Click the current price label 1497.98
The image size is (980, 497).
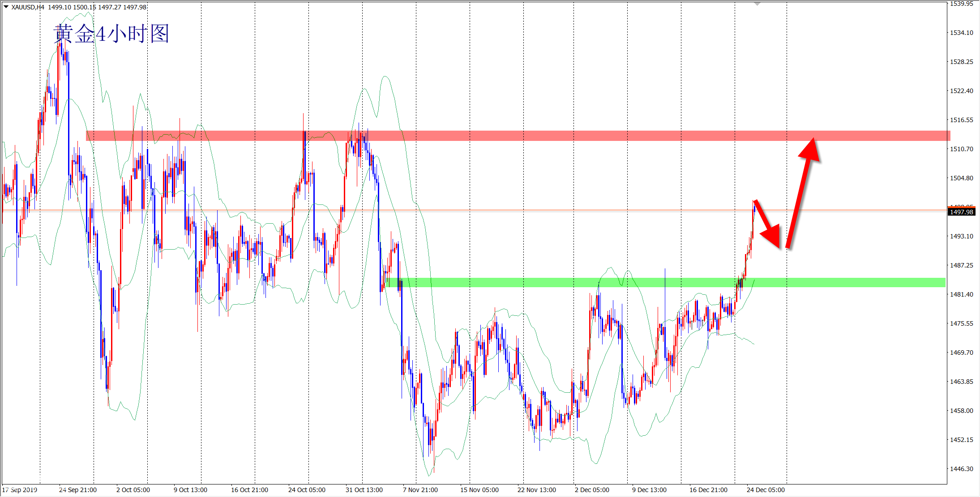(961, 212)
